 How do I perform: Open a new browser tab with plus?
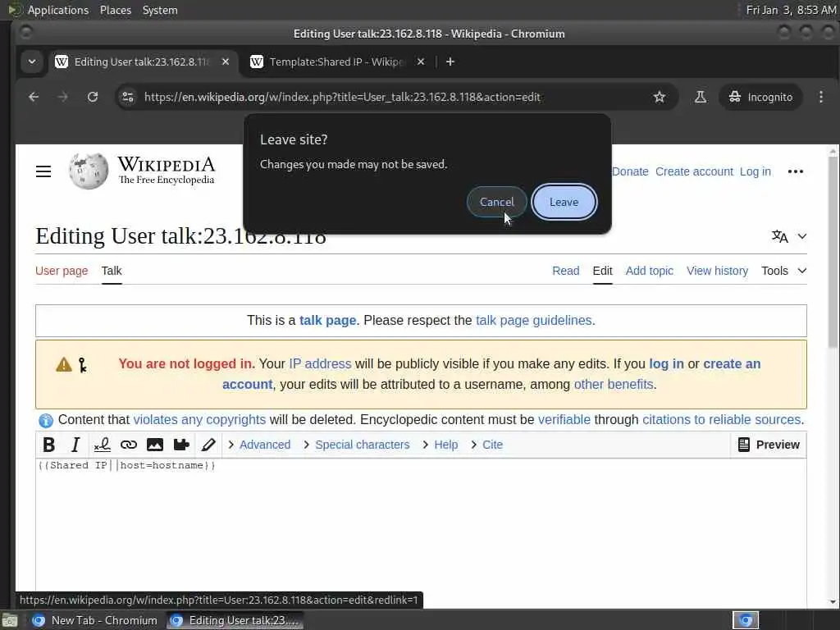pyautogui.click(x=450, y=62)
